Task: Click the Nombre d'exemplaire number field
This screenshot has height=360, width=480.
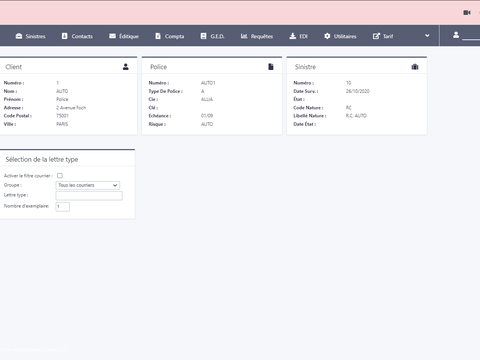Action: [x=63, y=207]
